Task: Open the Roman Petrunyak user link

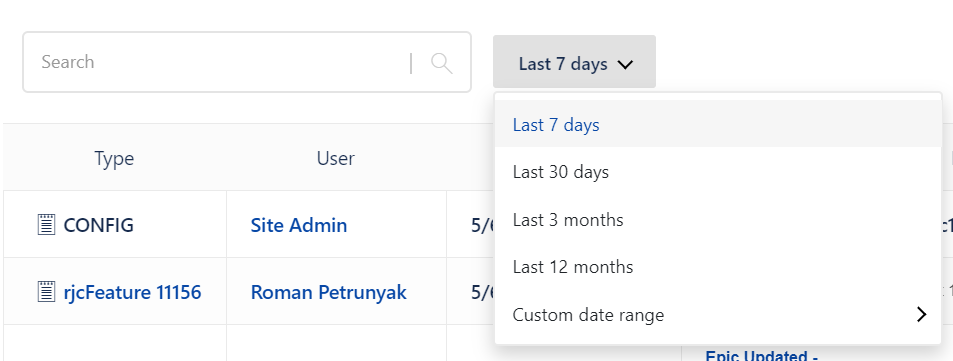Action: click(x=328, y=292)
